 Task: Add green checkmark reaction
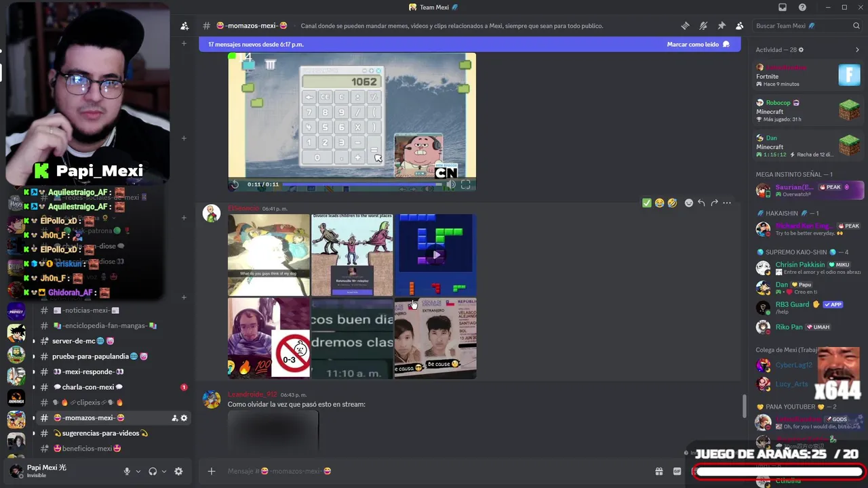tap(646, 203)
